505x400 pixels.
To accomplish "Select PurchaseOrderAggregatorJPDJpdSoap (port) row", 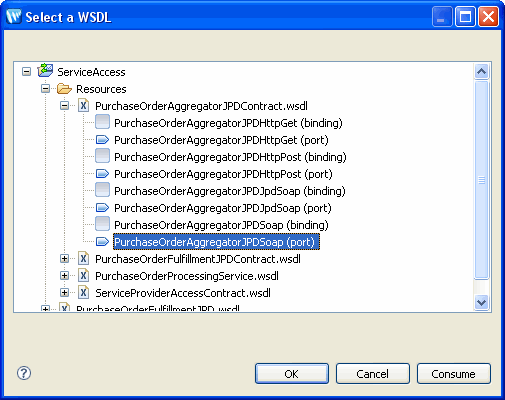I will 223,208.
